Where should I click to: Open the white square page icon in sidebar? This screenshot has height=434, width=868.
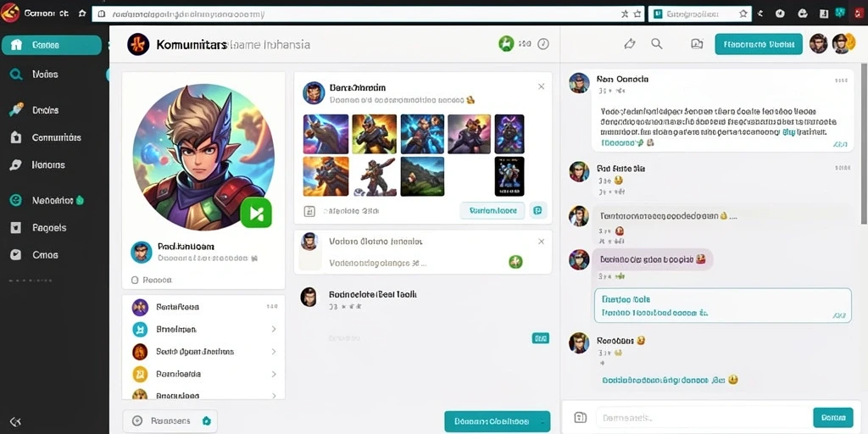(16, 227)
